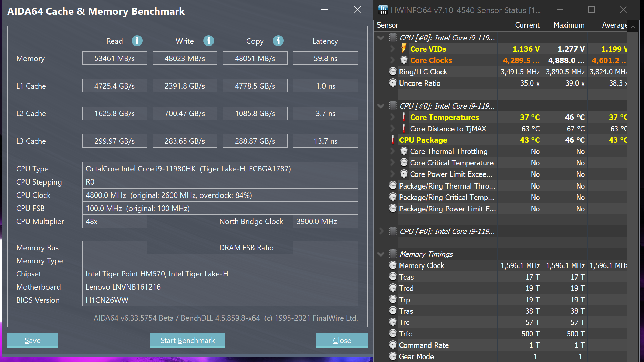This screenshot has width=644, height=362.
Task: Click the Trp timing icon
Action: point(393,300)
